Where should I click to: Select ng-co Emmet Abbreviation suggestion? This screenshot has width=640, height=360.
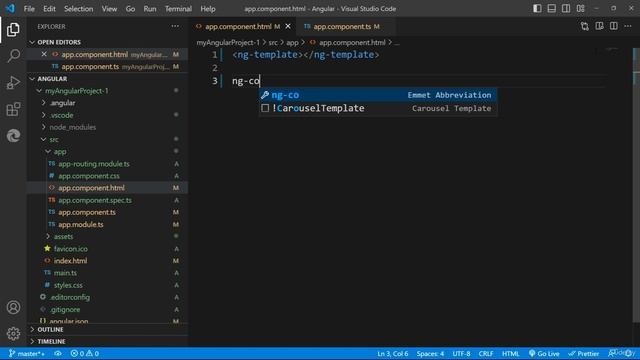click(x=378, y=95)
